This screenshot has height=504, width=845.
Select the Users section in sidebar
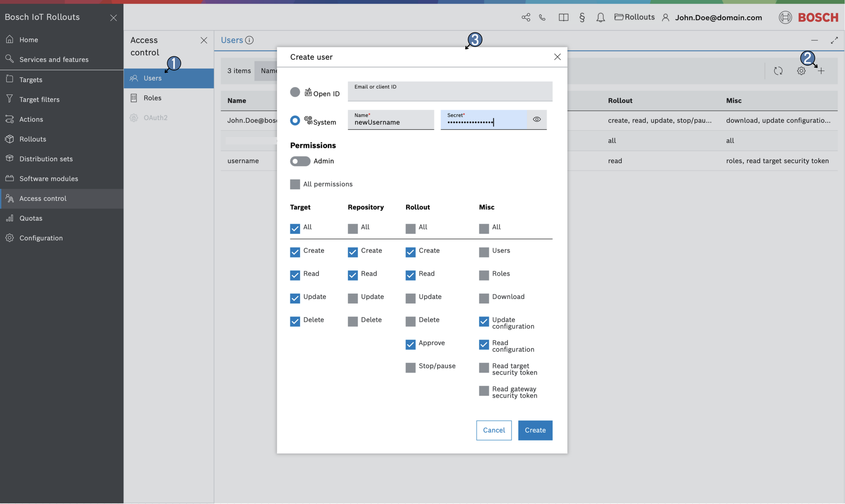click(x=152, y=78)
